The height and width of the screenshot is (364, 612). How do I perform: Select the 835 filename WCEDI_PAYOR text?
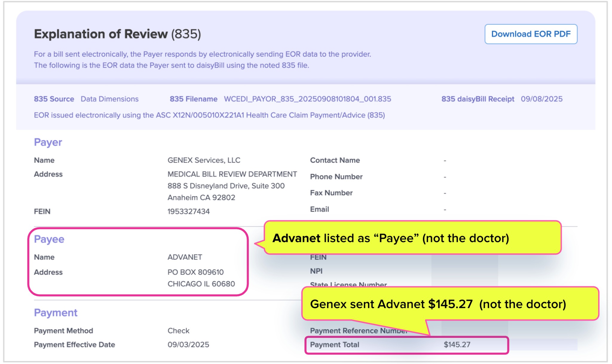coord(307,99)
